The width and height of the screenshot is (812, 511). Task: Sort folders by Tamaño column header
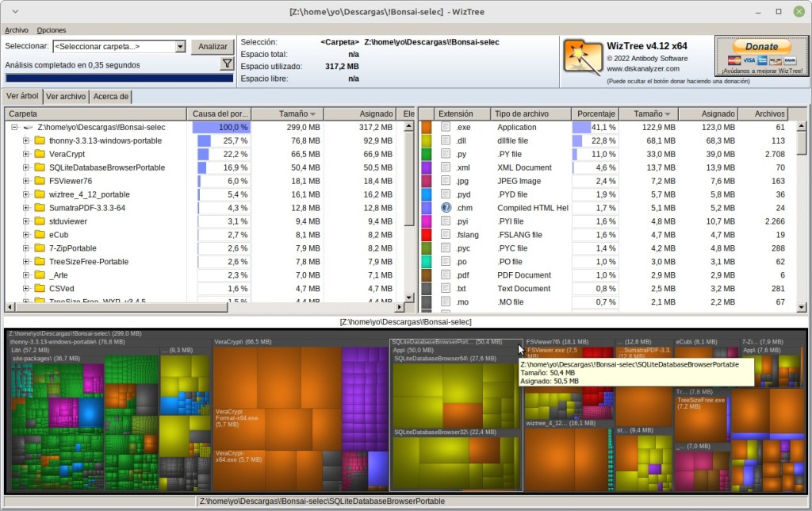tap(286, 114)
